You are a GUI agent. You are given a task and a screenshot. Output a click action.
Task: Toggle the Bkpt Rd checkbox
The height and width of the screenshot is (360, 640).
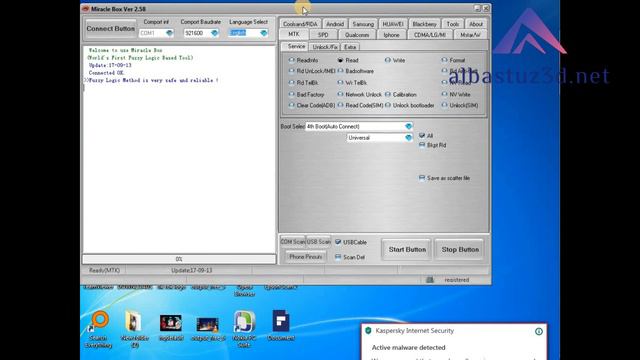click(422, 145)
